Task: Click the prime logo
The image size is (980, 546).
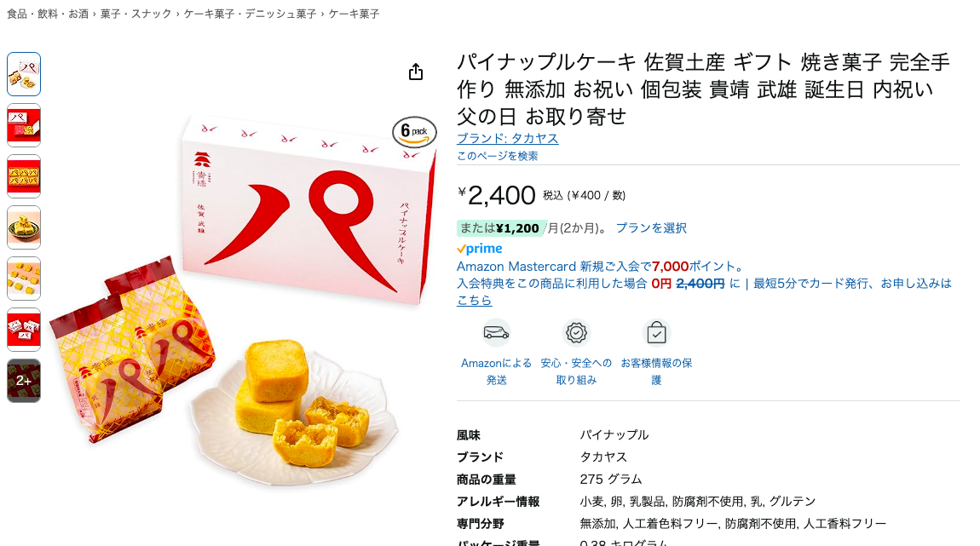Action: (x=480, y=249)
